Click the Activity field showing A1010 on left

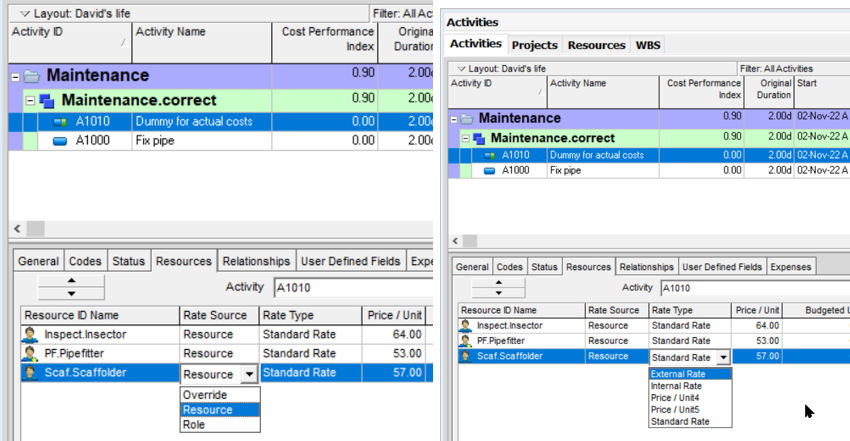[350, 288]
